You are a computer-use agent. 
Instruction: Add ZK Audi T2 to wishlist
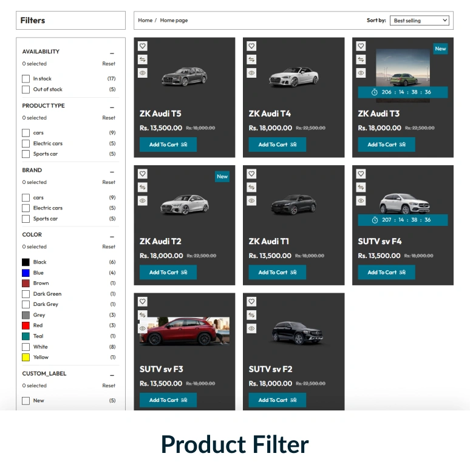(142, 174)
